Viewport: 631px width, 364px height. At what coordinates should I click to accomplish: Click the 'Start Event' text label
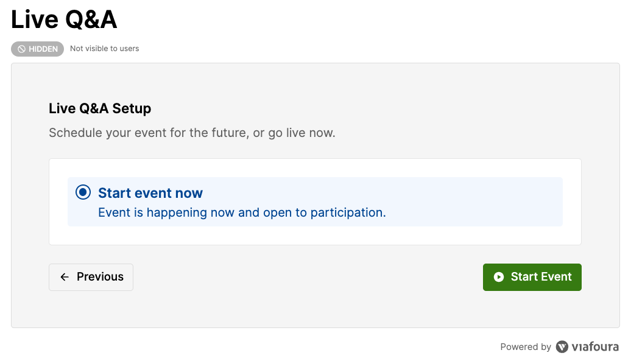(x=541, y=277)
